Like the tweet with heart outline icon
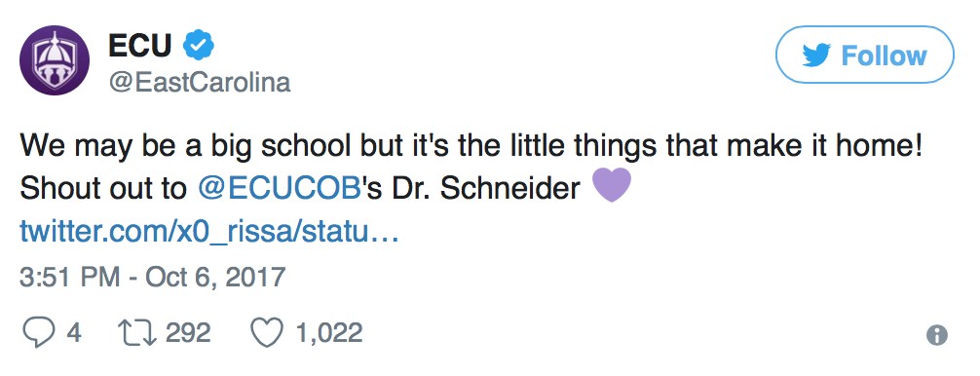The image size is (980, 376). (x=267, y=333)
